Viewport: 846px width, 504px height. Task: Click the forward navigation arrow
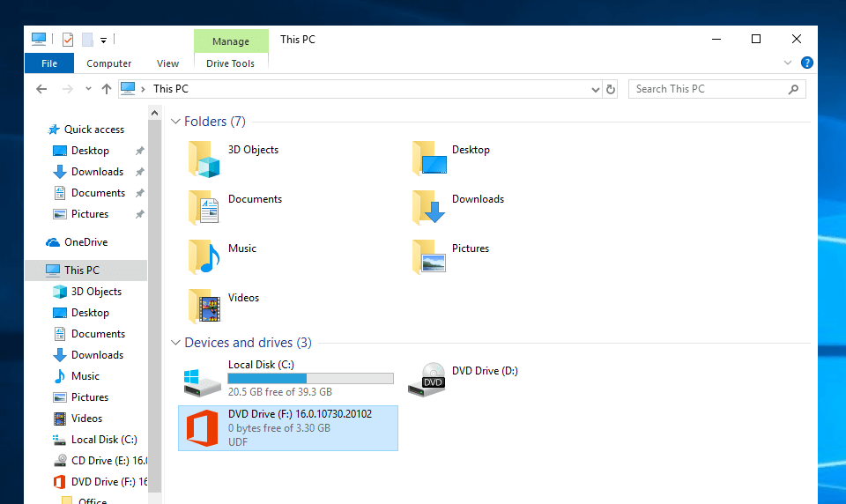point(68,89)
